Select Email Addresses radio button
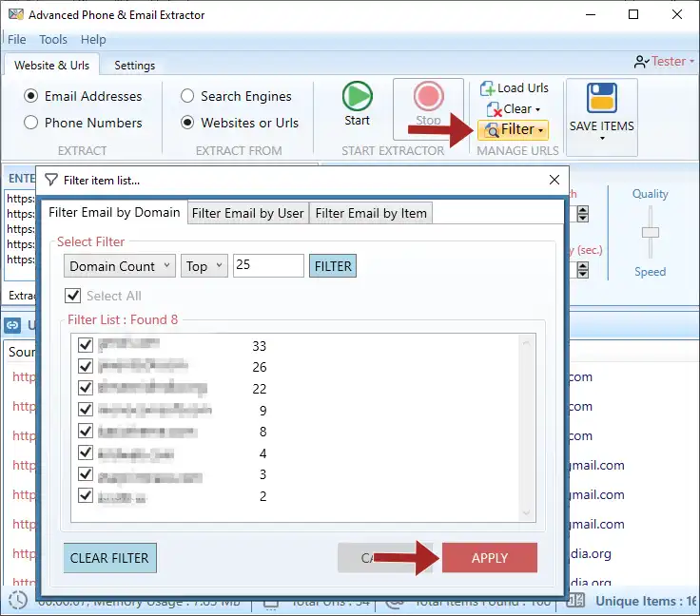The height and width of the screenshot is (616, 700). pyautogui.click(x=30, y=96)
